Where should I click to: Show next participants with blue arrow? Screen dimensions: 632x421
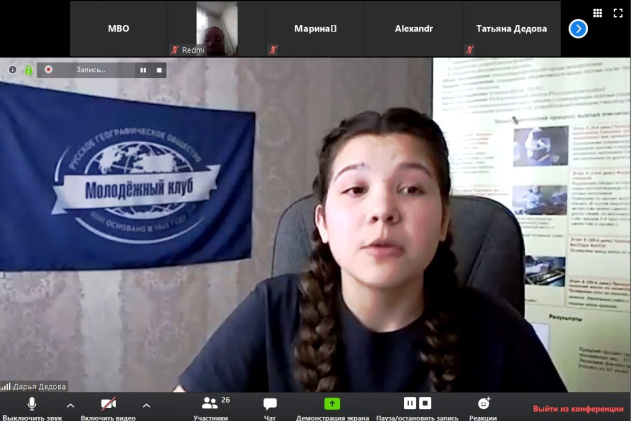(x=578, y=29)
